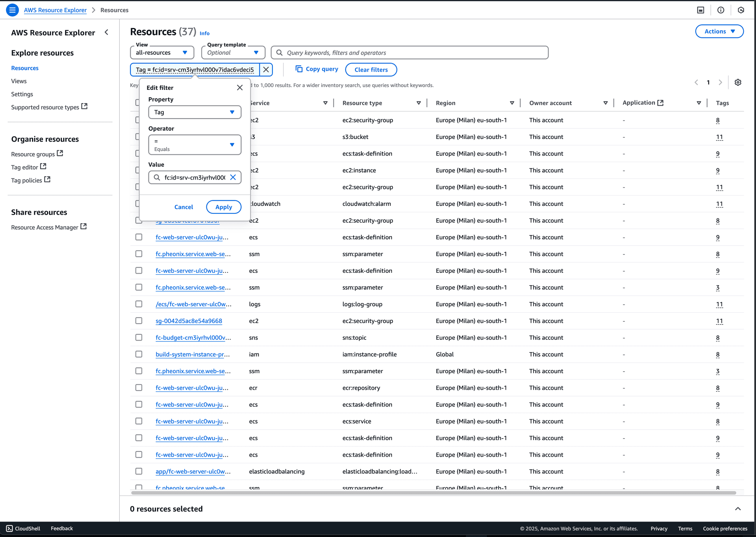Click CloudShell terminal icon in footer
The image size is (756, 537).
pyautogui.click(x=9, y=528)
